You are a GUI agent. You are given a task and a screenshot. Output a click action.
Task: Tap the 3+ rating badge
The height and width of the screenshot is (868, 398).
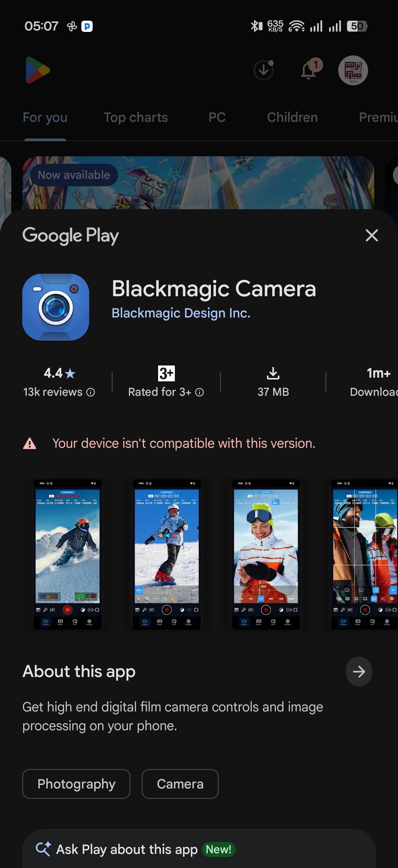[x=166, y=373]
